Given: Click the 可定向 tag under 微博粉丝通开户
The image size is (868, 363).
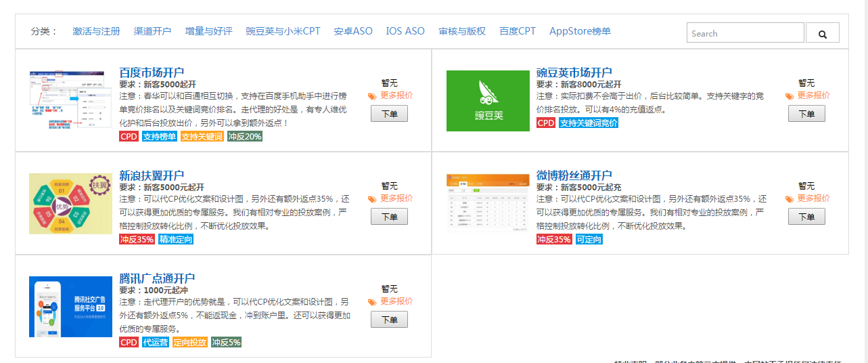Looking at the screenshot, I should (x=589, y=239).
